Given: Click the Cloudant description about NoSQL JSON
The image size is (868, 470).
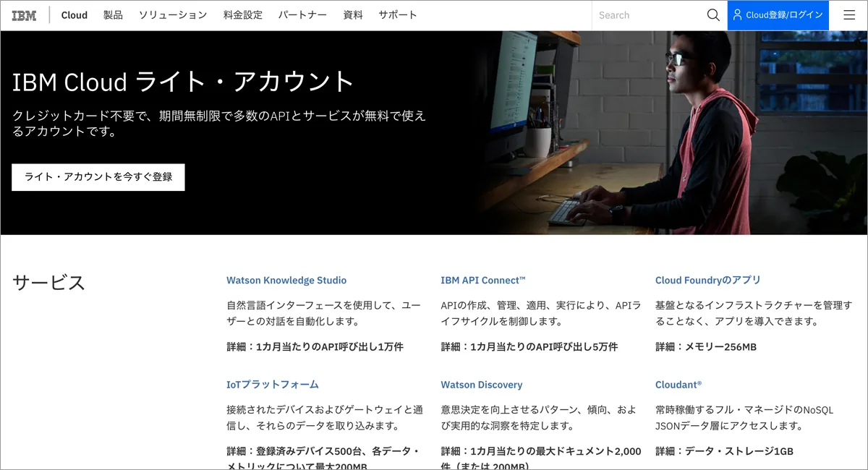Looking at the screenshot, I should point(744,418).
